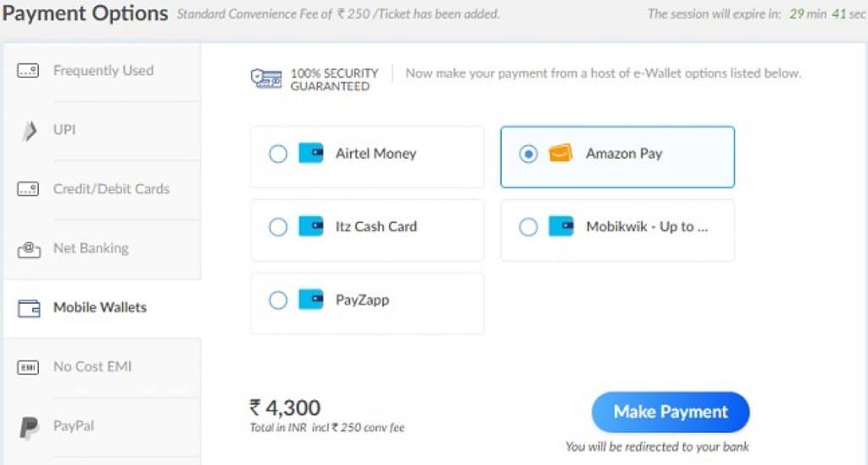Open the No Cost EMI tab

[103, 367]
